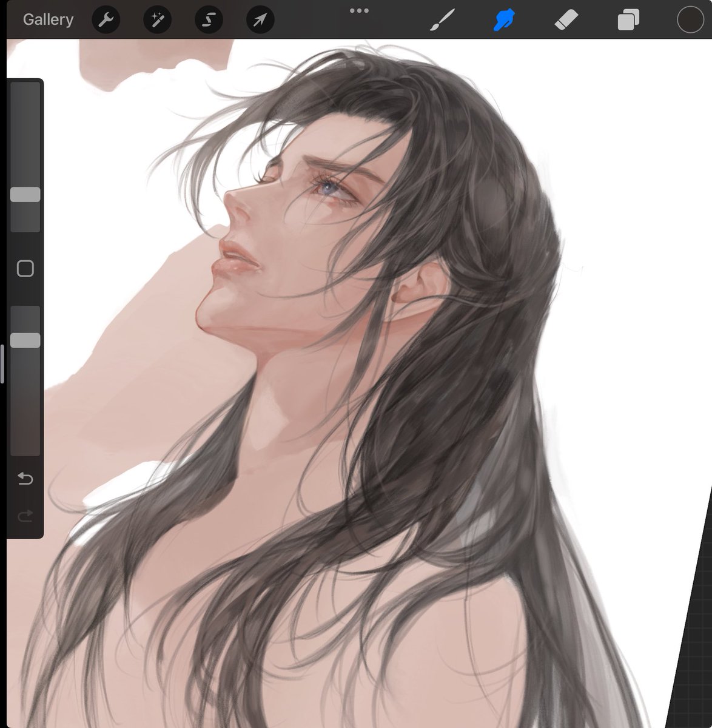This screenshot has width=712, height=728.
Task: Activate the Transform arrow tool
Action: pos(260,20)
